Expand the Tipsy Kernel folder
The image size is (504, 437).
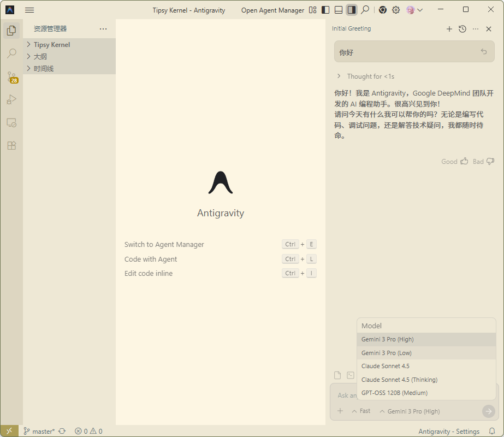(x=69, y=44)
